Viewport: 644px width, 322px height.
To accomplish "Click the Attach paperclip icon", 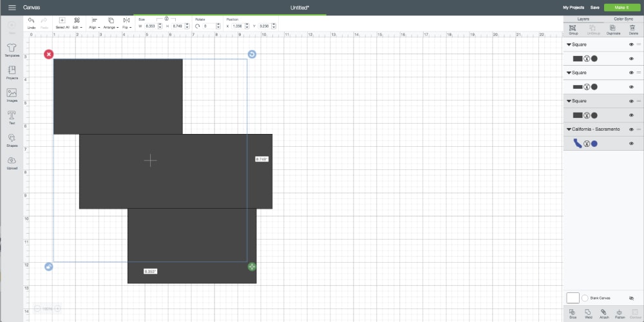I will point(603,312).
